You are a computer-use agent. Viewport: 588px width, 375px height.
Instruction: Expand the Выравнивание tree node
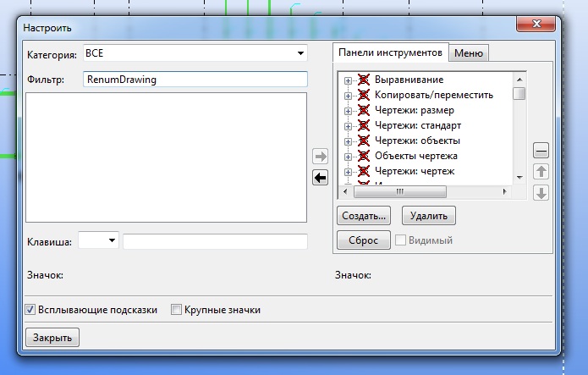coord(348,80)
